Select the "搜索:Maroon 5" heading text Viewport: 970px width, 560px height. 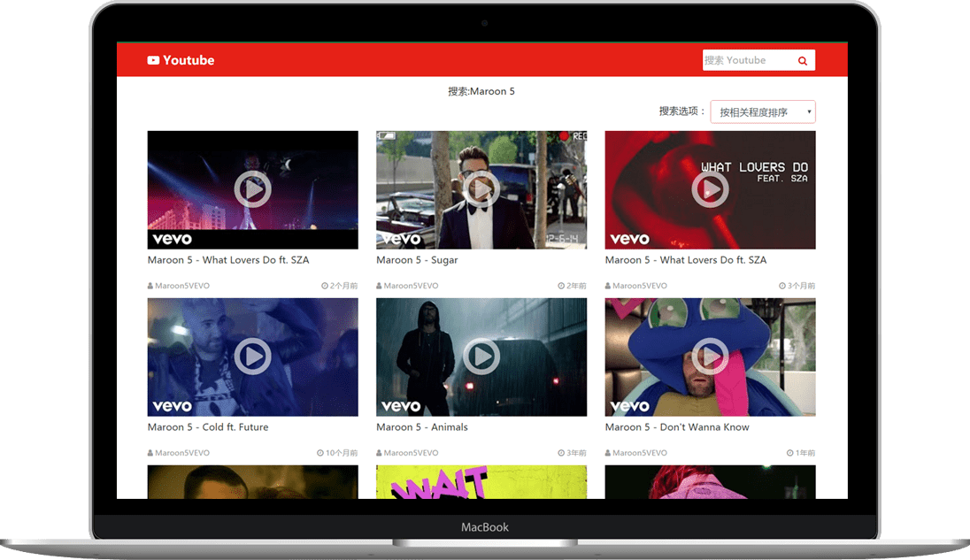point(481,91)
